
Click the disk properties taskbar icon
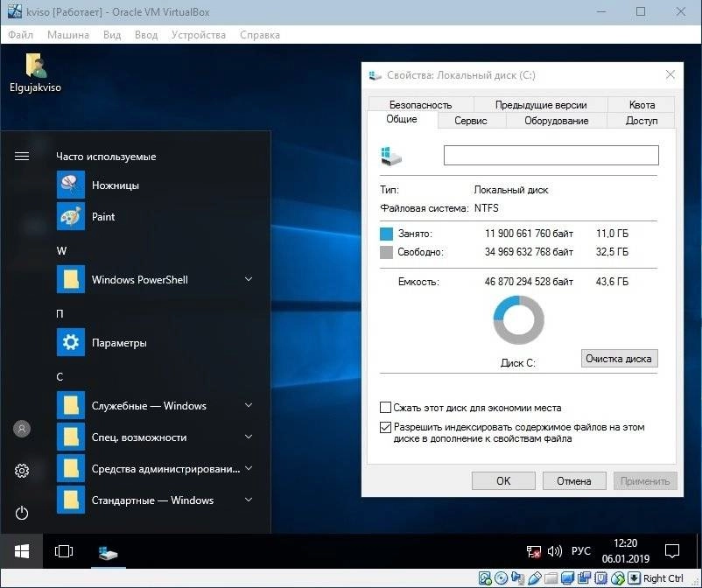(x=108, y=552)
